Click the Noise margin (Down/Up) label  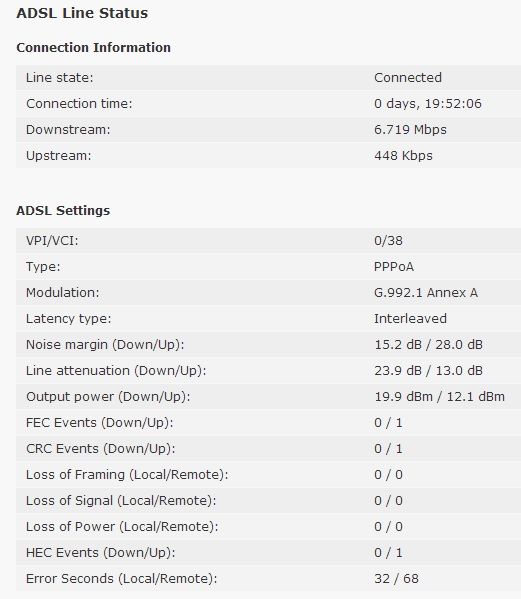coord(105,345)
